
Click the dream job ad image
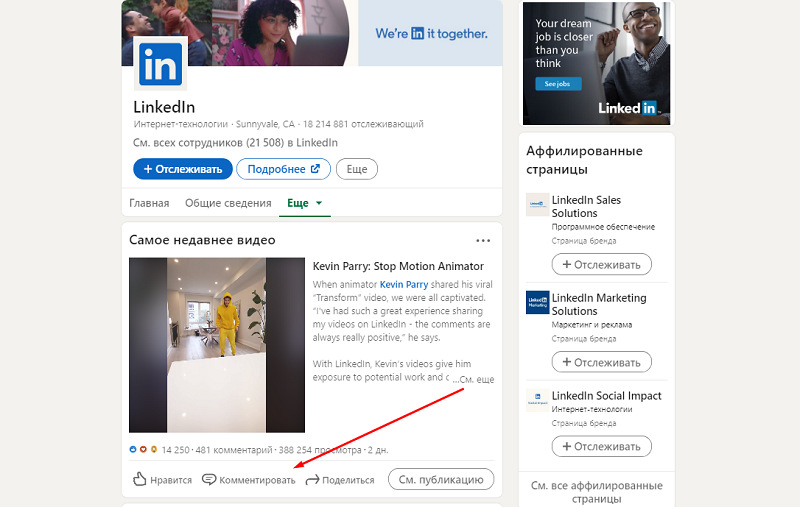click(x=596, y=63)
